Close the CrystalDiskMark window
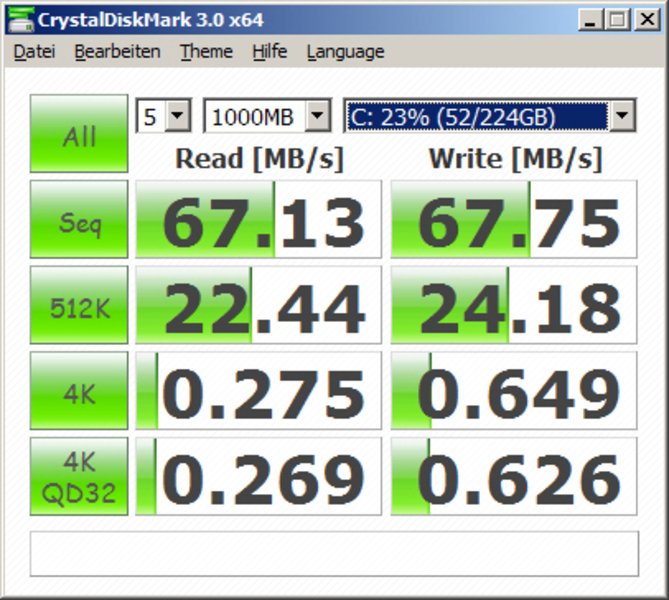This screenshot has width=669, height=600. [647, 20]
